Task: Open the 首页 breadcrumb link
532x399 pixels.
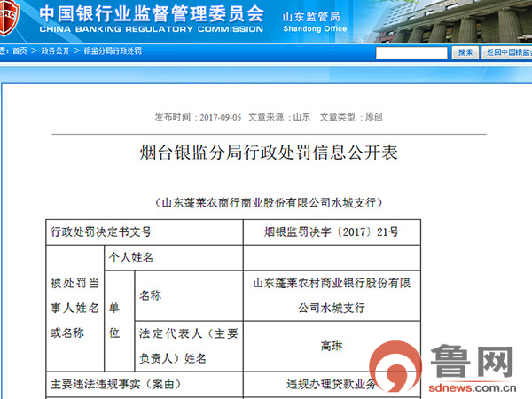Action: tap(20, 51)
